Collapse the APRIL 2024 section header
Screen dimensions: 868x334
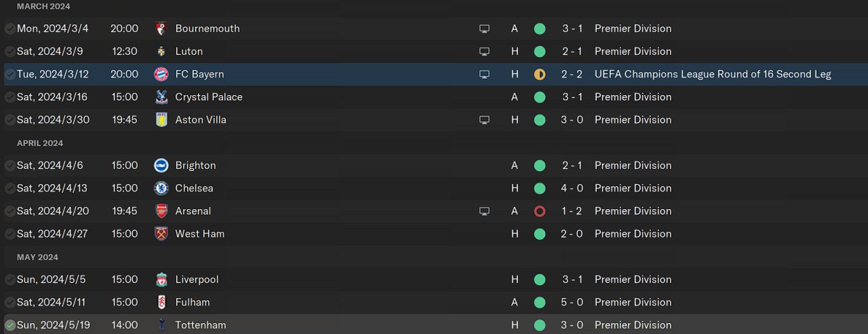pos(40,143)
